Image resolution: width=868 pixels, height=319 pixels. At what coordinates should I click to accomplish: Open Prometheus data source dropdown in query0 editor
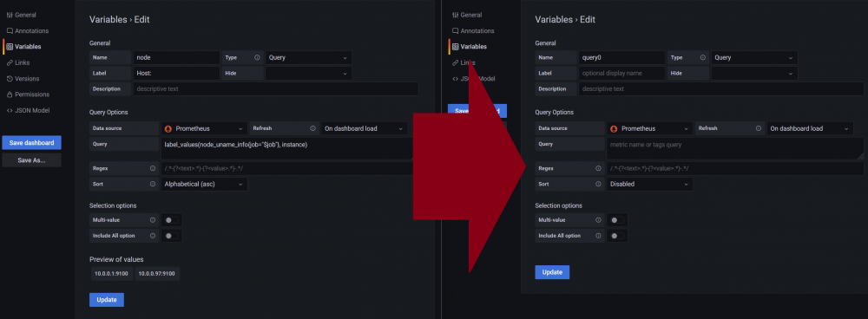pos(650,129)
